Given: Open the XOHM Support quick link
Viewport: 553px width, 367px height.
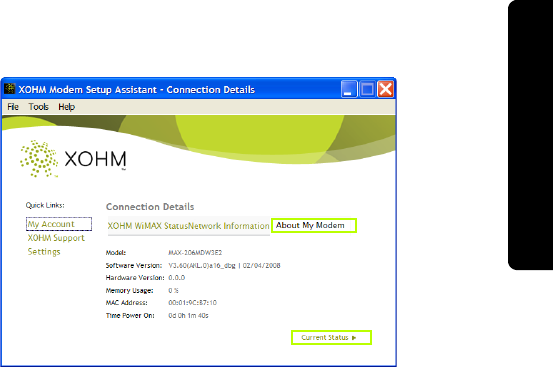Looking at the screenshot, I should tap(56, 238).
